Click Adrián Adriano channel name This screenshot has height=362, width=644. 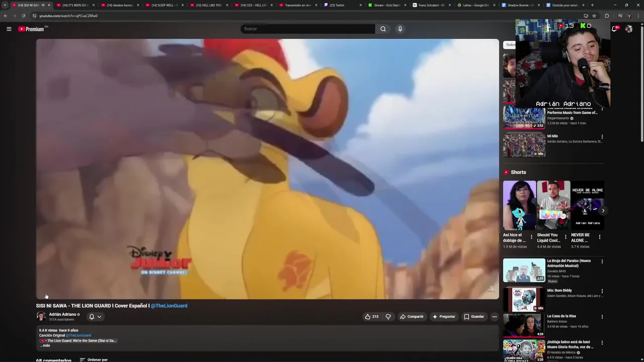pos(62,314)
